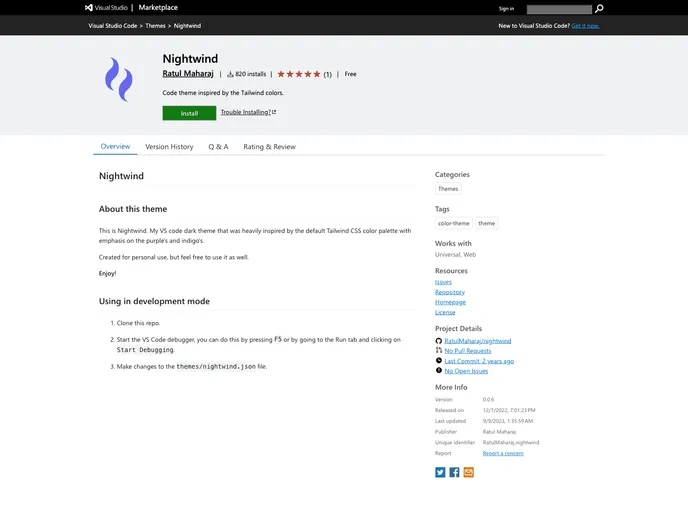Screen dimensions: 688x512
Task: Click the search magnifier icon
Action: pyautogui.click(x=599, y=8)
